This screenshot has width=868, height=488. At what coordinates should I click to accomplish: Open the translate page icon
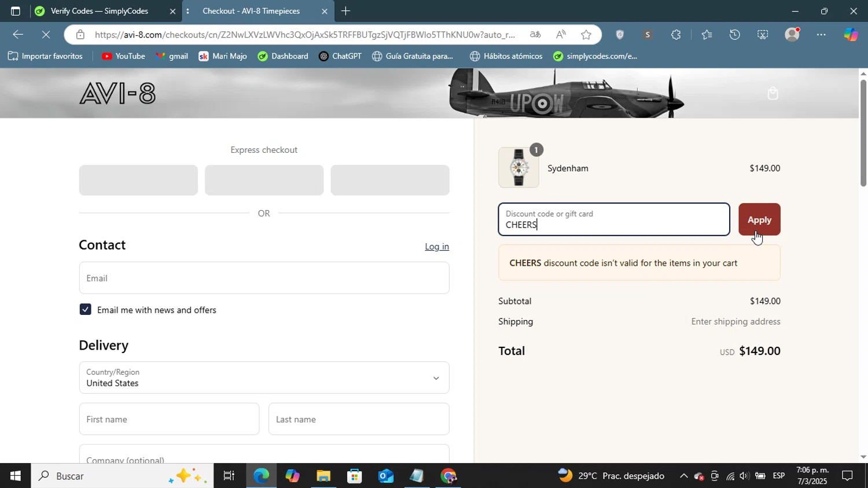(535, 35)
